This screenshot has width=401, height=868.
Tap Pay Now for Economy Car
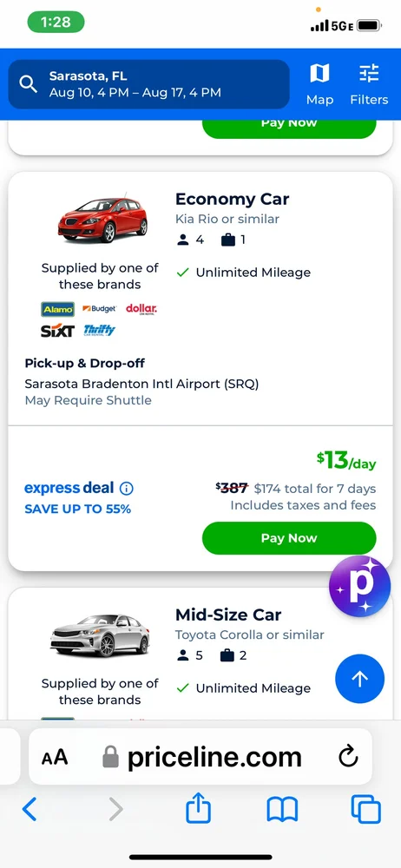click(x=289, y=538)
